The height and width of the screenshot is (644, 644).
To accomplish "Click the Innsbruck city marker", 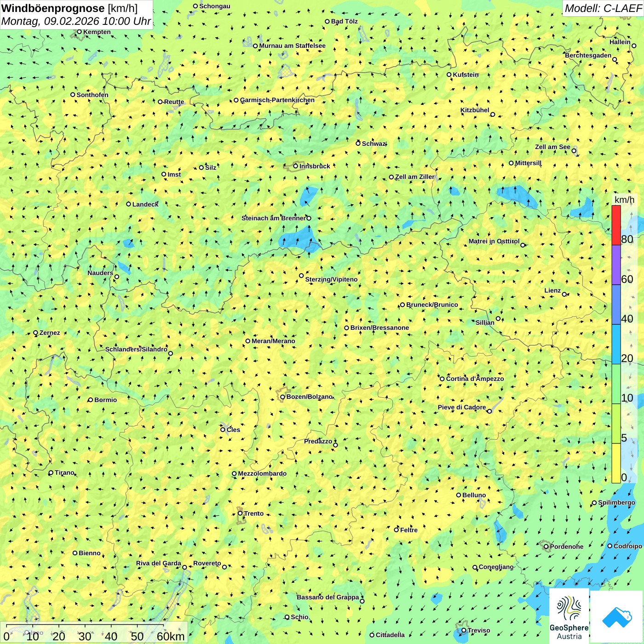I will (x=296, y=166).
